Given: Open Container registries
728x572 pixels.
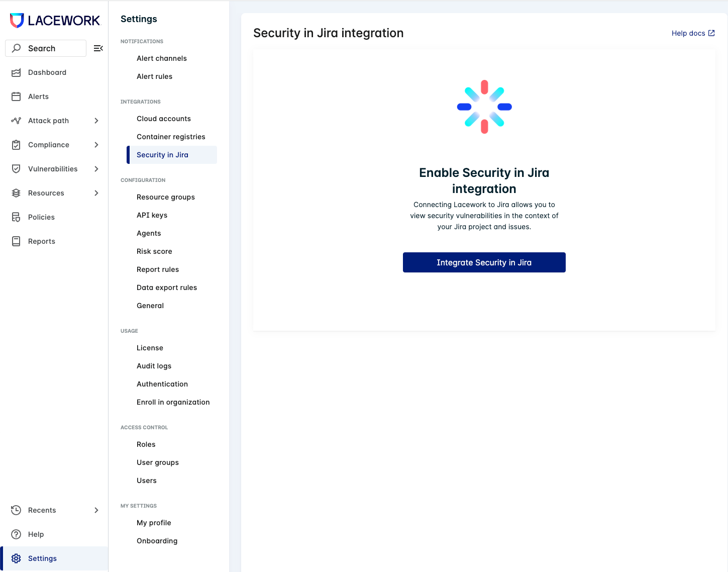Looking at the screenshot, I should [x=171, y=137].
